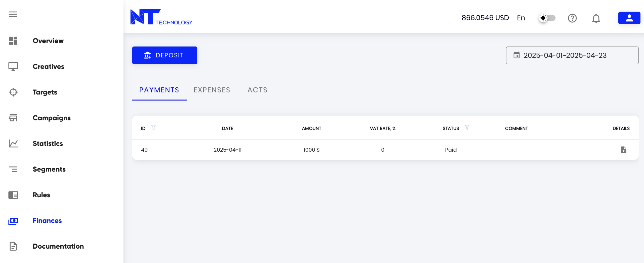Toggle light/dark theme switch
This screenshot has width=644, height=263.
(547, 18)
